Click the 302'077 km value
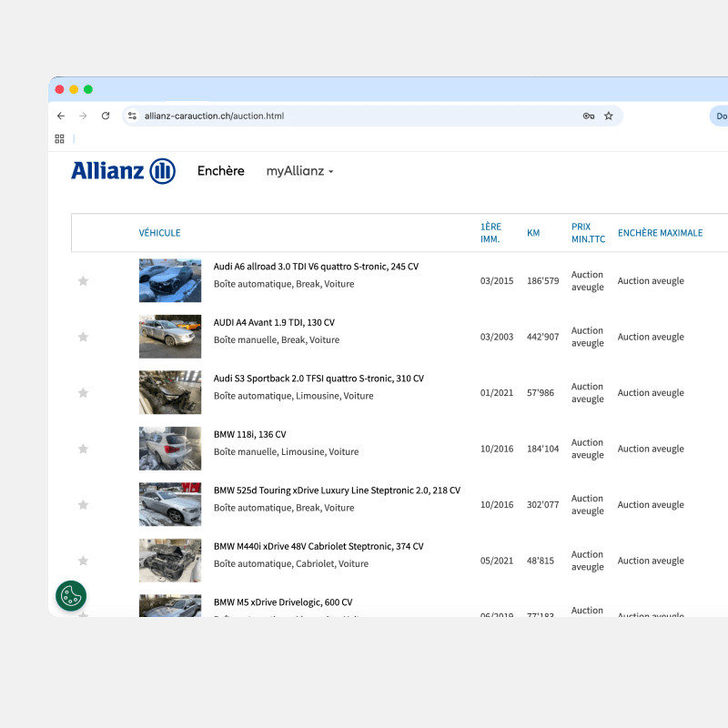This screenshot has height=728, width=728. (543, 505)
